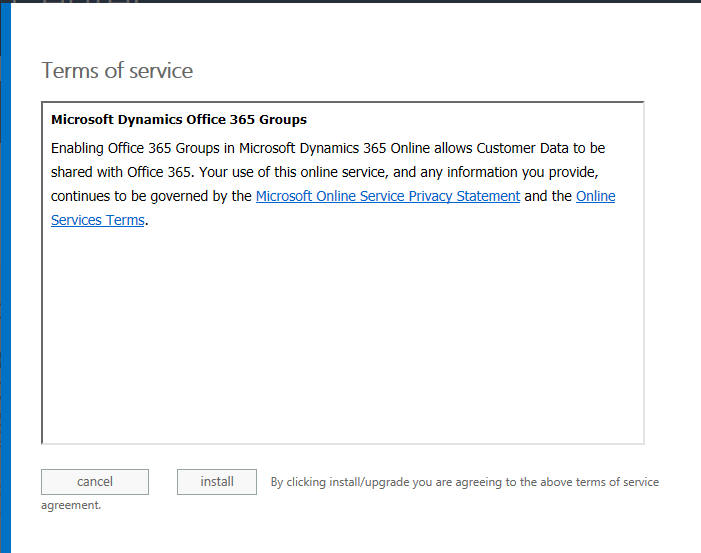Screen dimensions: 701x553
Task: Click the line starting Enabling Office 365 Groups
Action: click(328, 148)
